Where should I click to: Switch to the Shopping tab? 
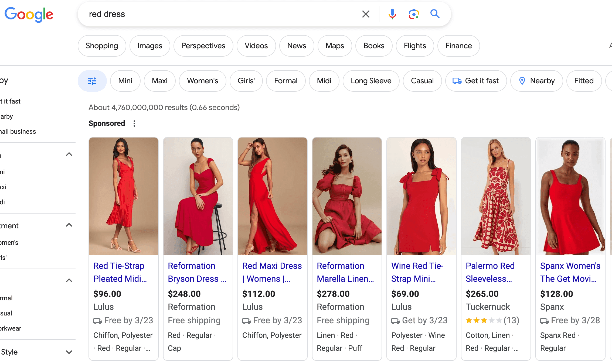click(x=102, y=46)
